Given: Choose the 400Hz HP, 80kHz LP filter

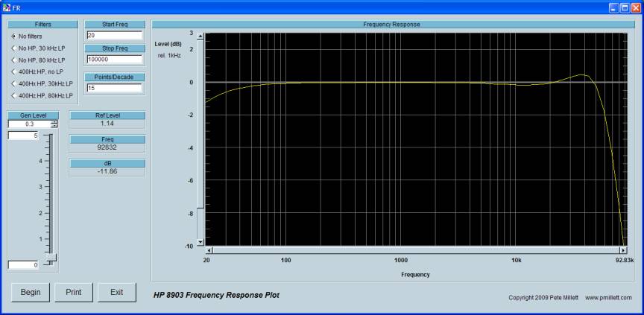Looking at the screenshot, I should (x=13, y=95).
